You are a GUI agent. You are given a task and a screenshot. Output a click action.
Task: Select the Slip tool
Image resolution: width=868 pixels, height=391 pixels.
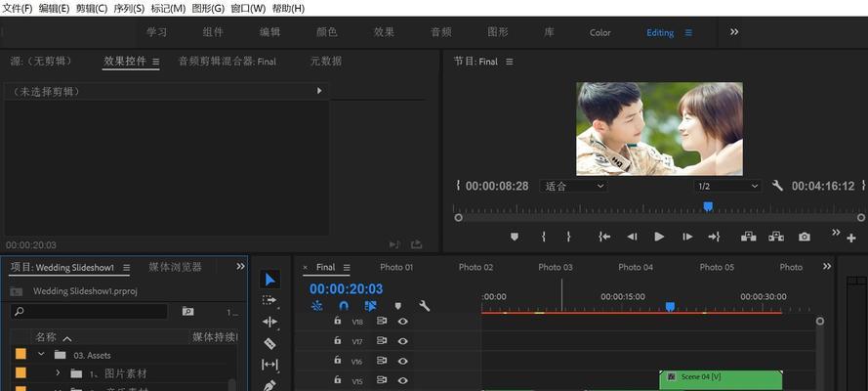pos(269,365)
